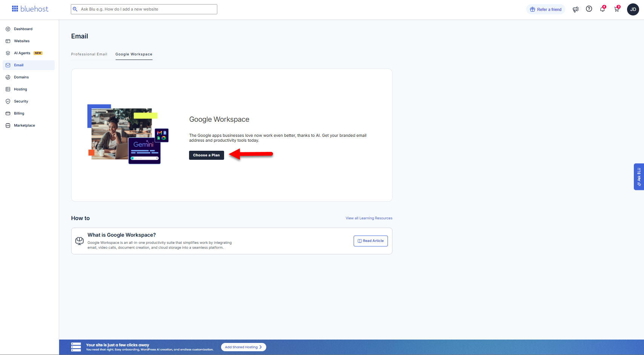Click the How to section heading
This screenshot has height=355, width=644.
[x=80, y=218]
